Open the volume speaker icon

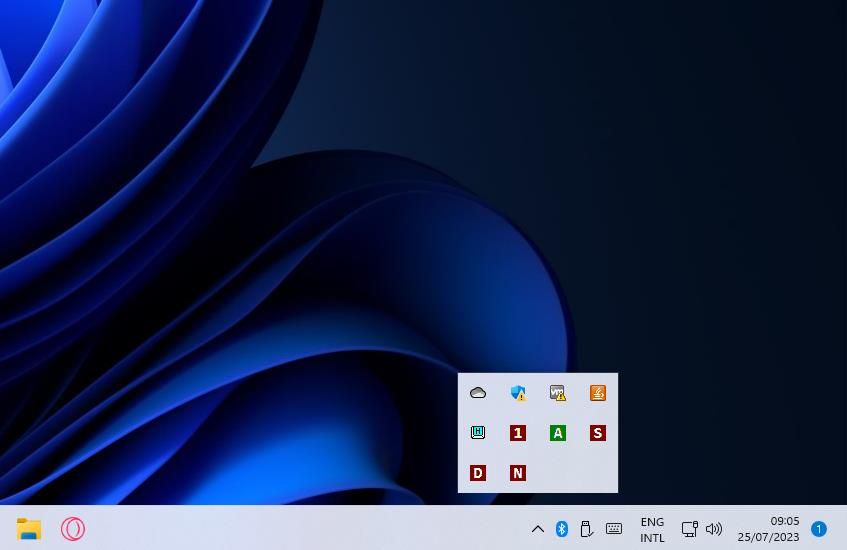tap(714, 529)
